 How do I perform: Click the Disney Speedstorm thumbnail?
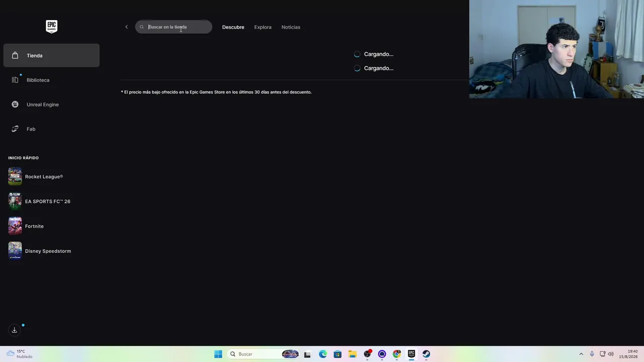pyautogui.click(x=15, y=251)
